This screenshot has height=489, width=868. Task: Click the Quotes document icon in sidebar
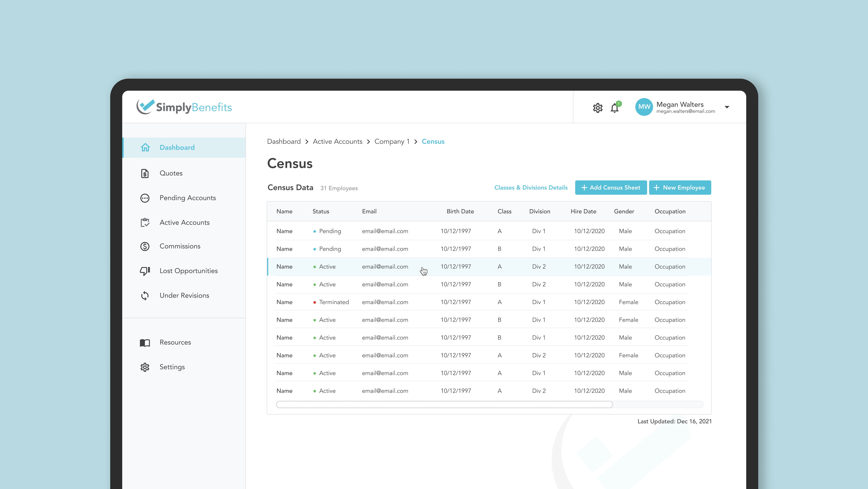point(145,173)
